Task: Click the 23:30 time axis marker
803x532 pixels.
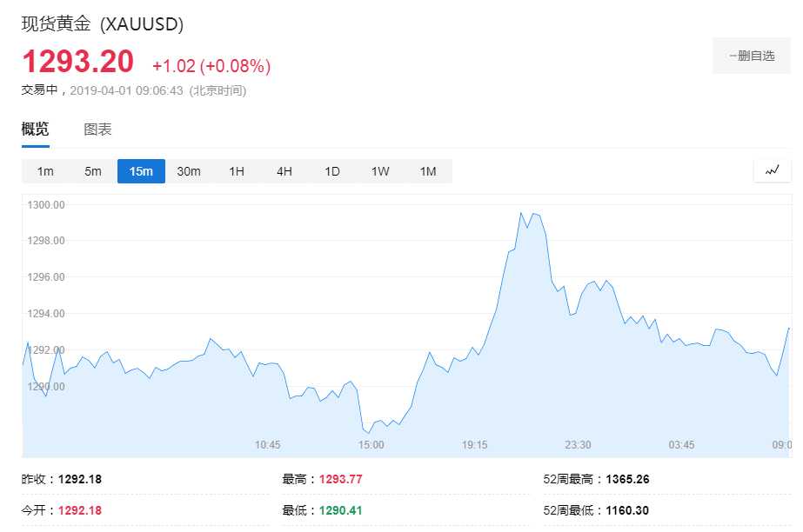Action: tap(578, 444)
